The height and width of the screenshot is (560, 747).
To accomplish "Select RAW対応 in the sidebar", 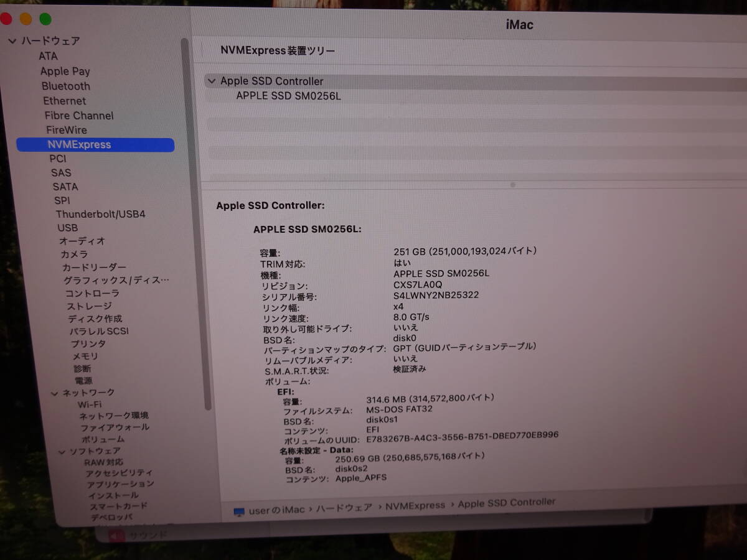I will click(104, 462).
